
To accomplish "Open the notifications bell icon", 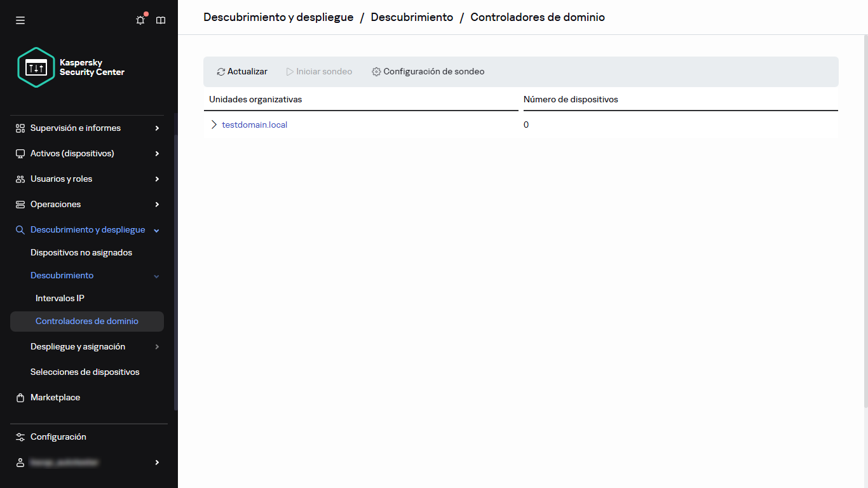I will tap(140, 20).
